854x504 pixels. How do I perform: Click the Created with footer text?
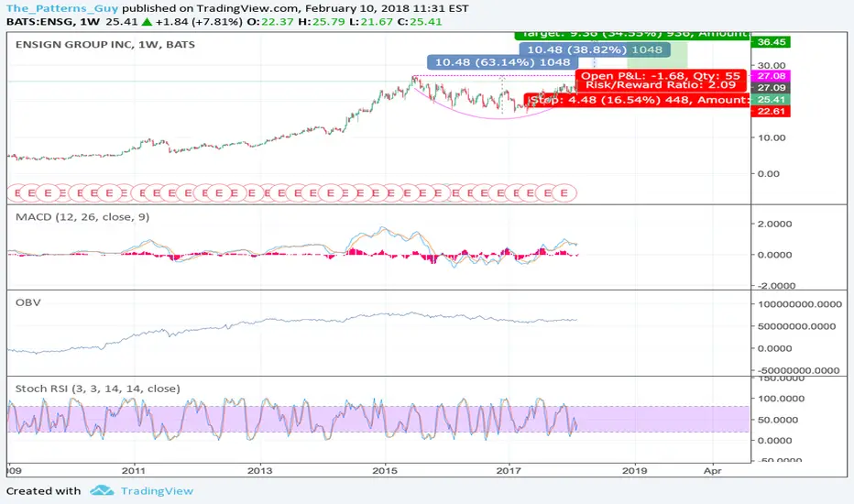click(44, 491)
